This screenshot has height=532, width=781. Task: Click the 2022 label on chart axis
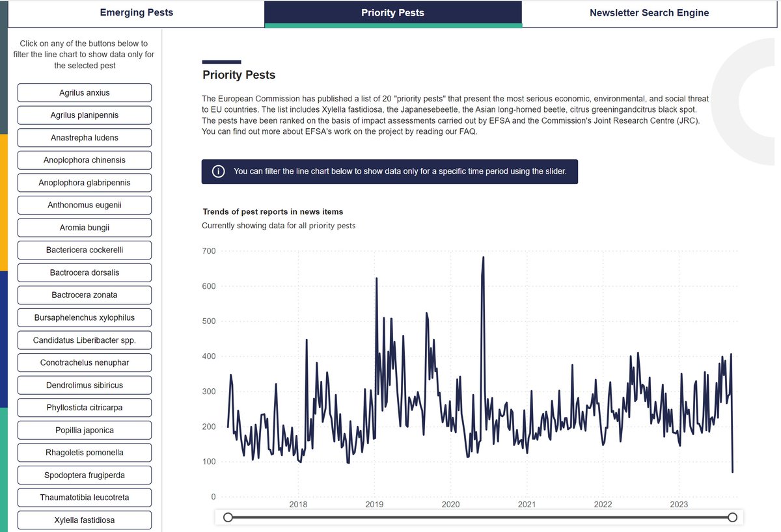pos(603,504)
